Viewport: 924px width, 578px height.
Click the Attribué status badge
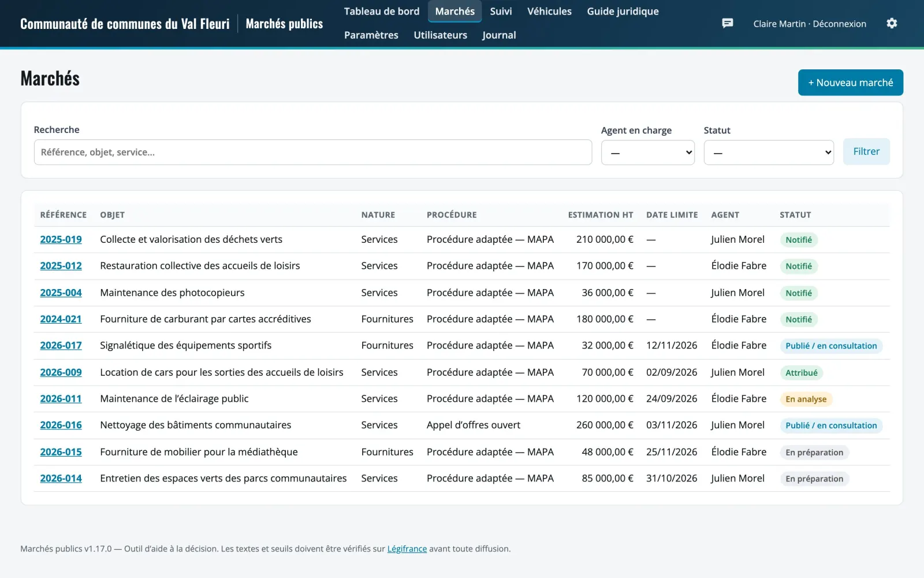[802, 373]
